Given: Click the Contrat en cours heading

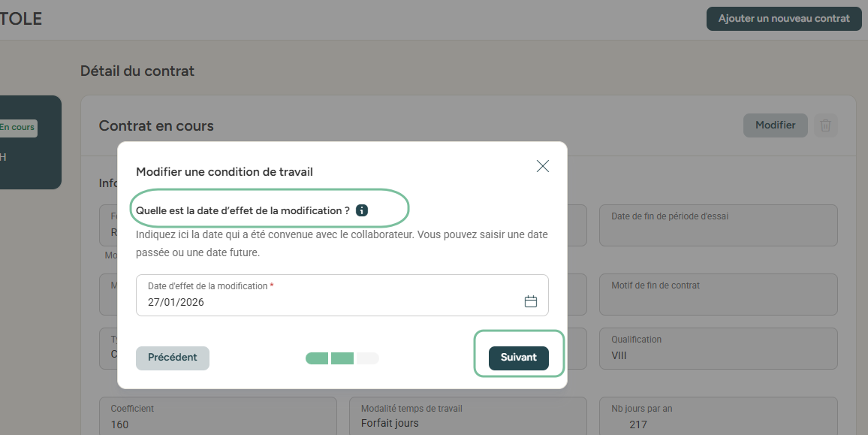Looking at the screenshot, I should coord(156,126).
